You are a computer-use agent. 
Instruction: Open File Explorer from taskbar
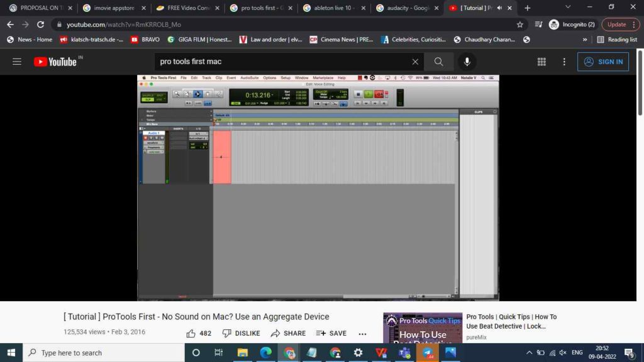(242, 353)
